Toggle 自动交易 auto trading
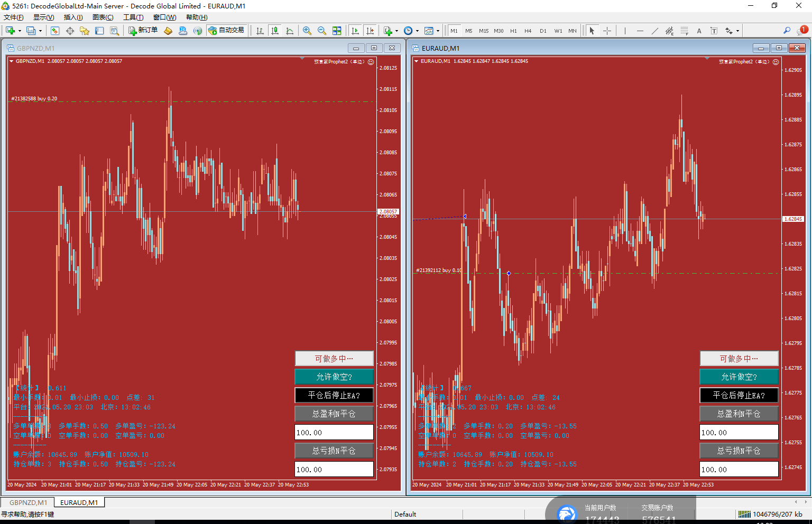812x524 pixels. (x=226, y=31)
